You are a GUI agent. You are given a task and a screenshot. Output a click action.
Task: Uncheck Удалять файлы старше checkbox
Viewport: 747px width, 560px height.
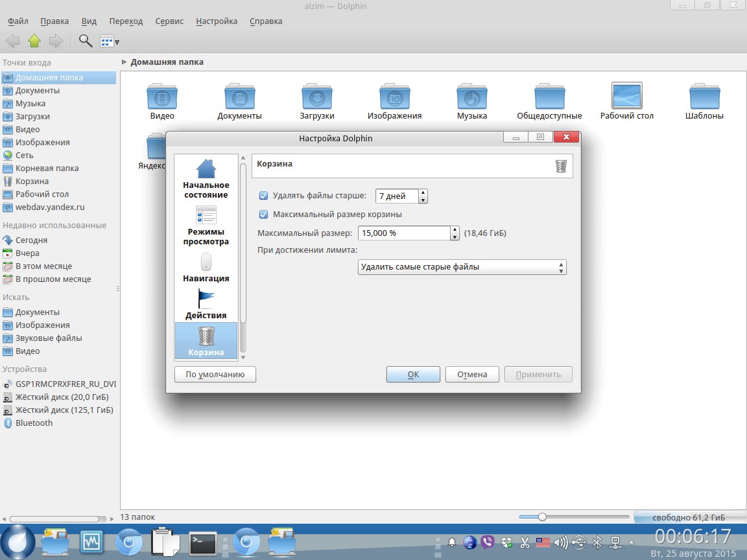263,196
